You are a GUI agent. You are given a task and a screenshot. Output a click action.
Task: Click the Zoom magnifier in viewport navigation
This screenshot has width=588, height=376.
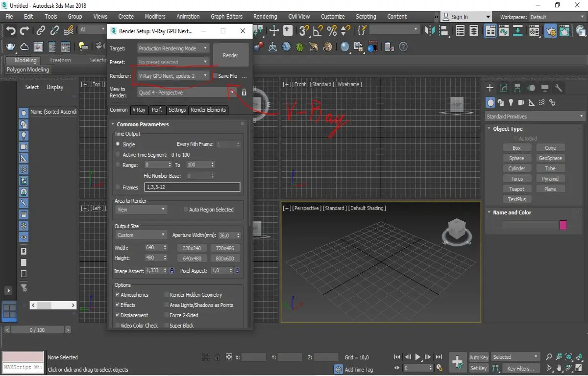click(x=548, y=357)
